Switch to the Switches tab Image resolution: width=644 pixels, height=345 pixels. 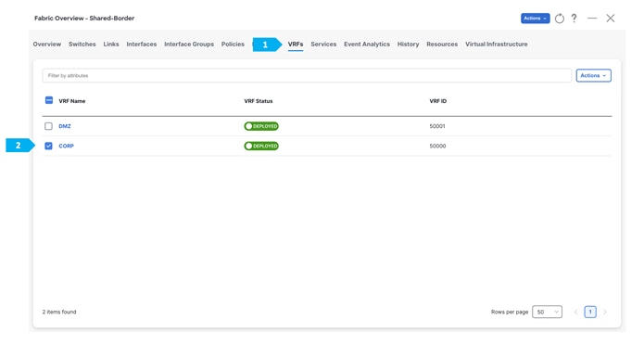pos(82,44)
